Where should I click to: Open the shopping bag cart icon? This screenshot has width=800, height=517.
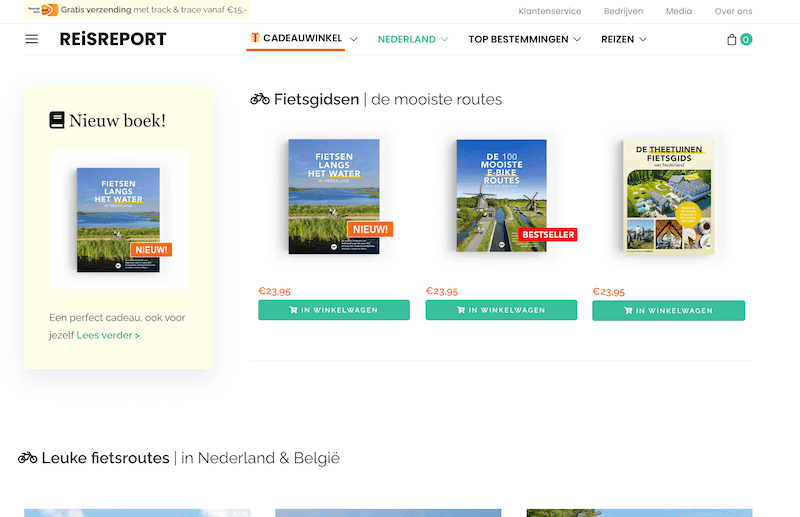point(731,40)
